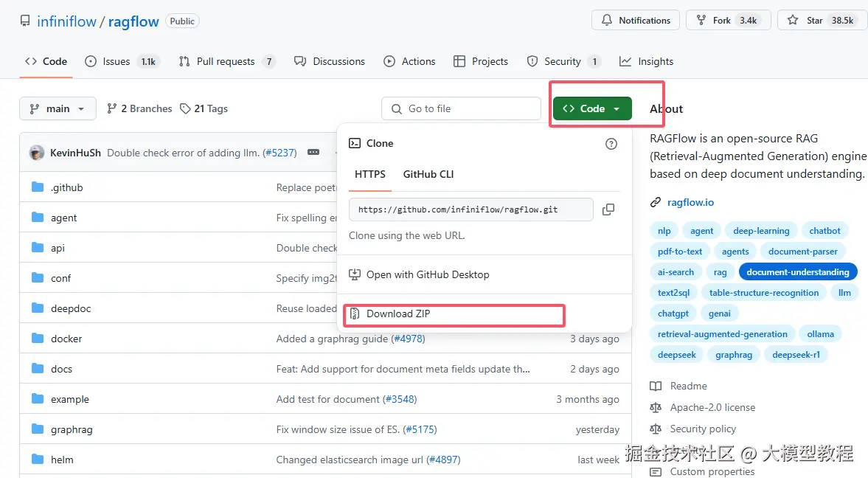Click the docs folder icon
Viewport: 868px width, 478px height.
[38, 368]
